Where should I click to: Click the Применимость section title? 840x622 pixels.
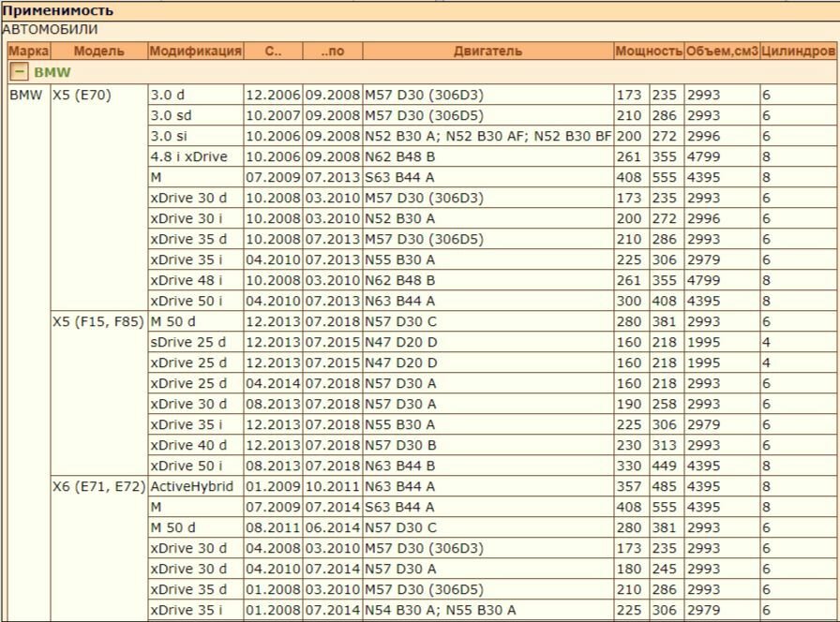[58, 10]
